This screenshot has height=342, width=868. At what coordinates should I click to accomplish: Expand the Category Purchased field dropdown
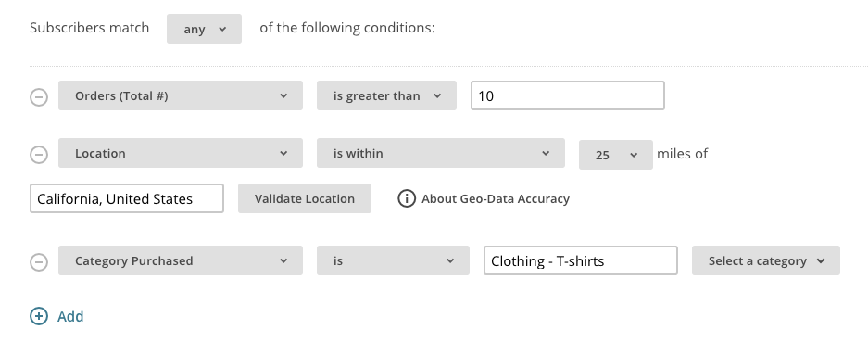(x=181, y=260)
